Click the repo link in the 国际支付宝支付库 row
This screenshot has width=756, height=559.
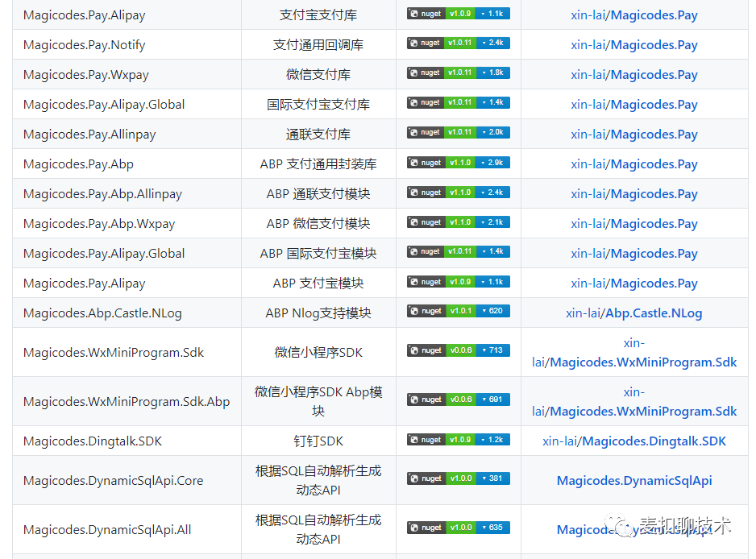(x=634, y=105)
